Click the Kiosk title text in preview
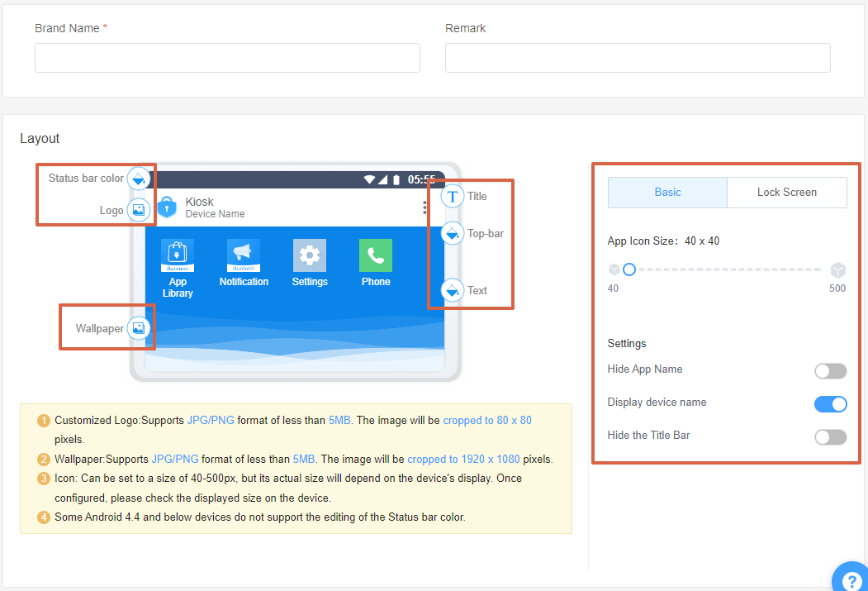This screenshot has height=591, width=868. pos(199,202)
